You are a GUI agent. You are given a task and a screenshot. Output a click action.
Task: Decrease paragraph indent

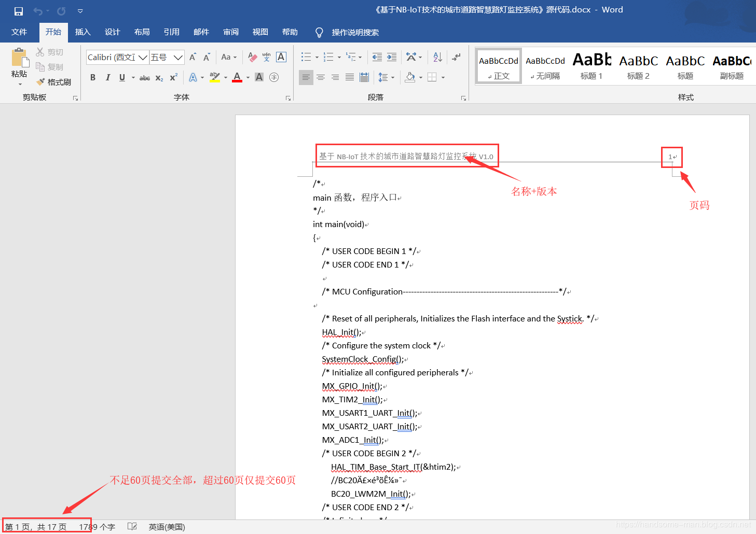point(377,57)
